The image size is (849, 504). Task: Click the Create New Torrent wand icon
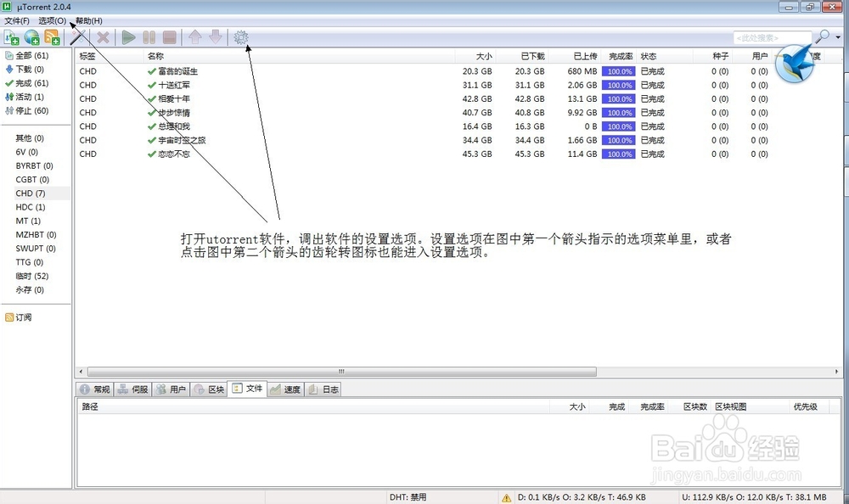click(78, 37)
